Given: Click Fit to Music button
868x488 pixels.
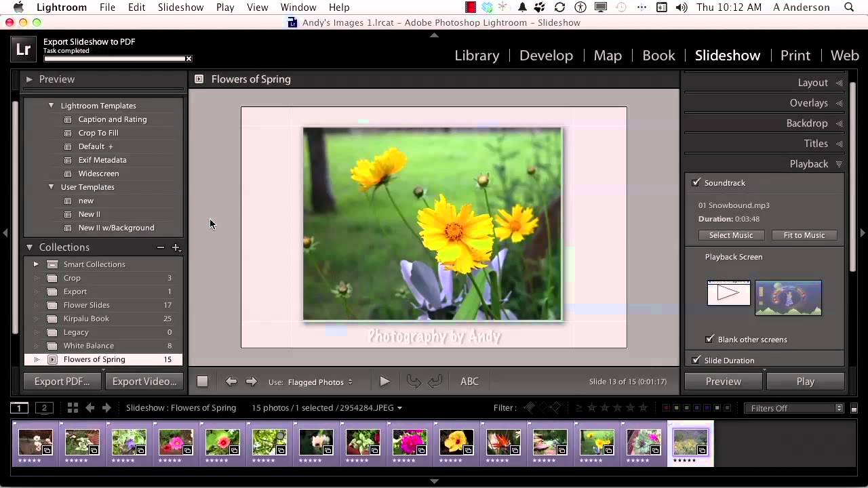Looking at the screenshot, I should [x=804, y=235].
